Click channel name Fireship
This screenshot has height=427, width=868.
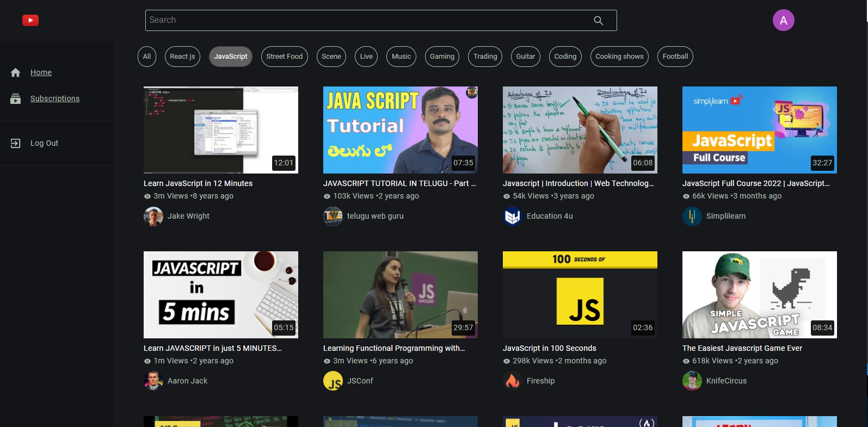[x=541, y=381]
